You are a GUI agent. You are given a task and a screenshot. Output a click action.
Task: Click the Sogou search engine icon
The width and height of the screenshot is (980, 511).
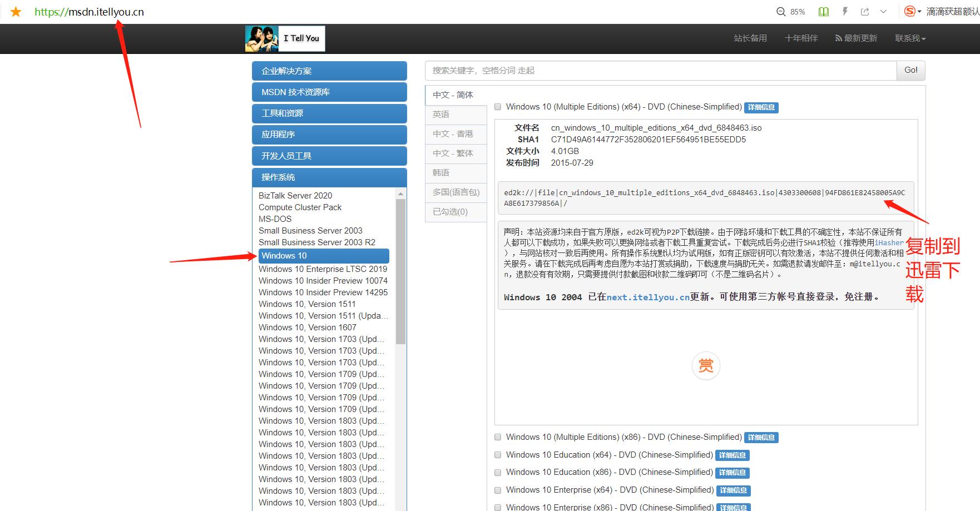tap(910, 11)
